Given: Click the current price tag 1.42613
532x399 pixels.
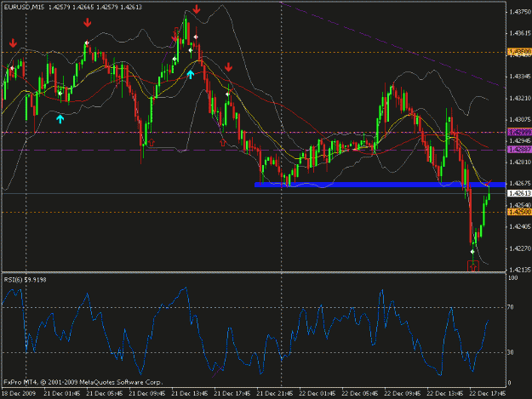Looking at the screenshot, I should click(519, 193).
